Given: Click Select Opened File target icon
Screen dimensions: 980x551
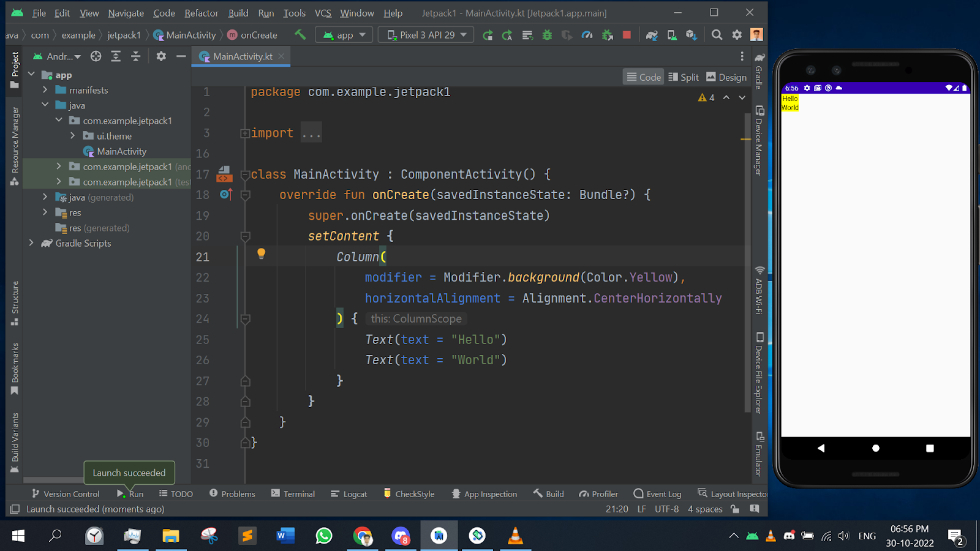Looking at the screenshot, I should pos(96,56).
